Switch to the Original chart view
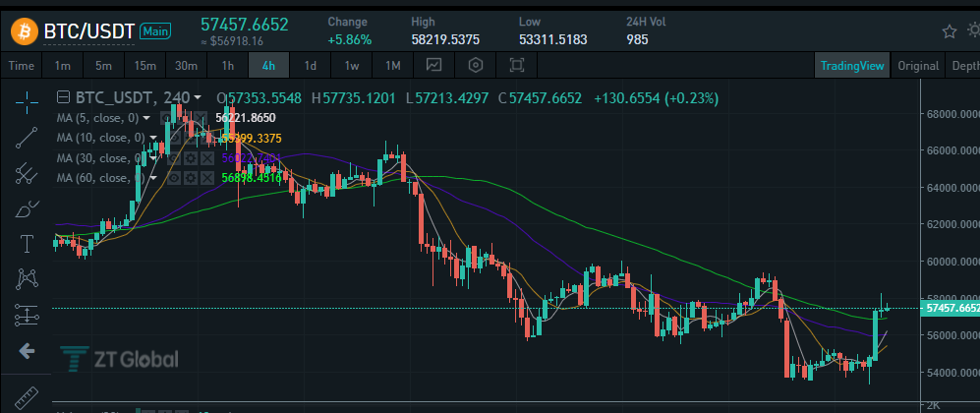Screen dimensions: 980x413 point(918,66)
